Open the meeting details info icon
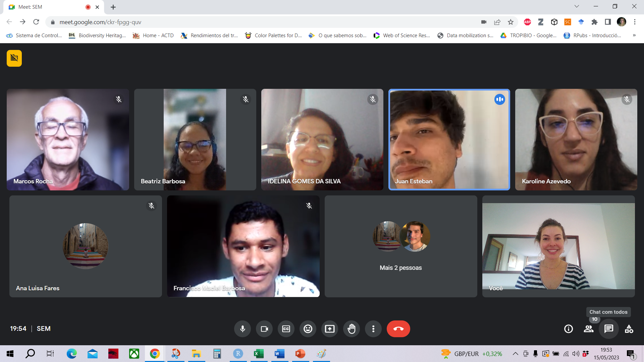644x362 pixels. pyautogui.click(x=568, y=329)
